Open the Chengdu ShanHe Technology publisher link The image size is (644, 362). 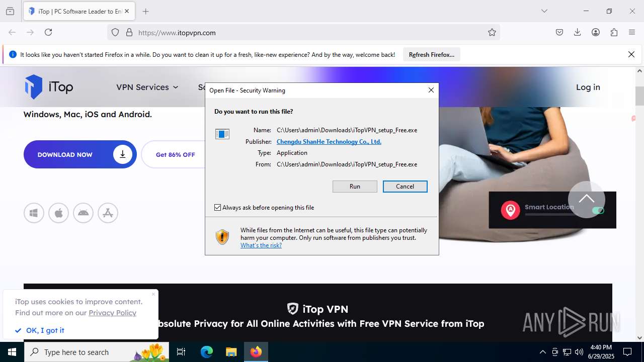point(329,142)
